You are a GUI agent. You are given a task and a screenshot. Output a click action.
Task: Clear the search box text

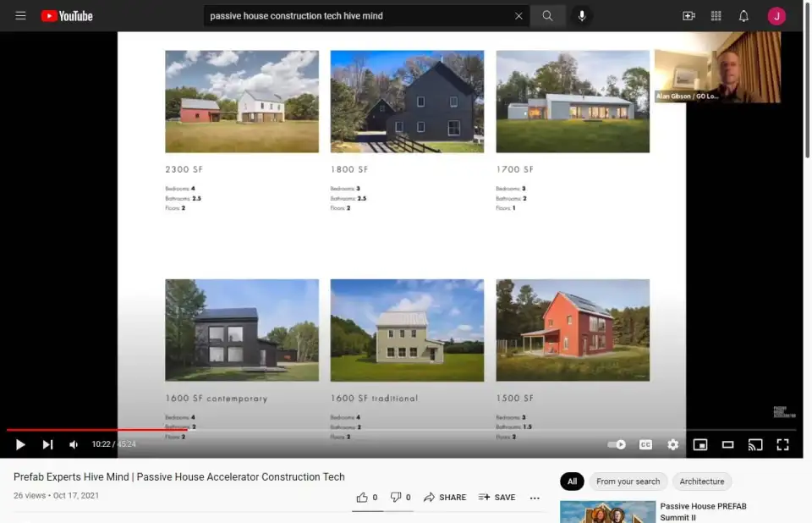518,16
